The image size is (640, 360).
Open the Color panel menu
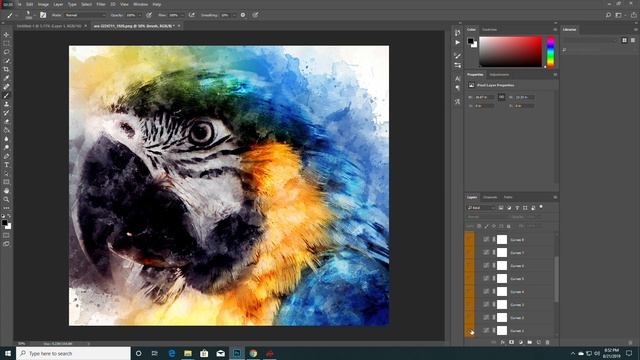tap(555, 29)
